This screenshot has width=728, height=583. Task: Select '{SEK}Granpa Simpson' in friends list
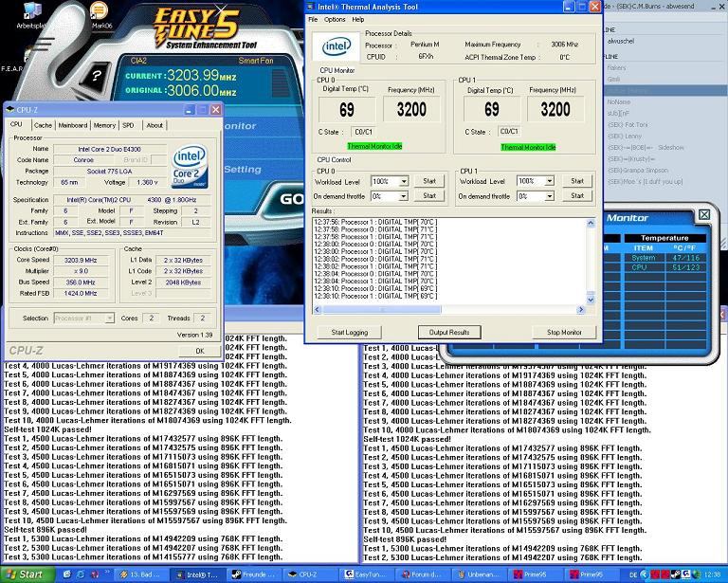(x=637, y=171)
